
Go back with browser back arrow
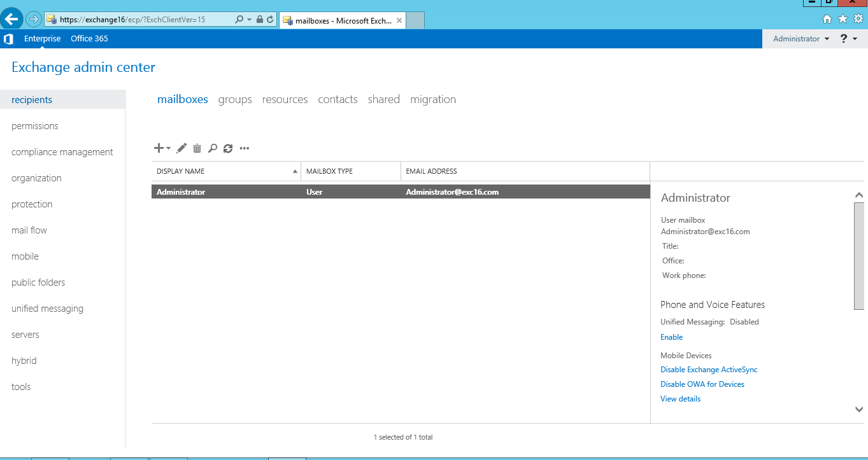pos(11,19)
